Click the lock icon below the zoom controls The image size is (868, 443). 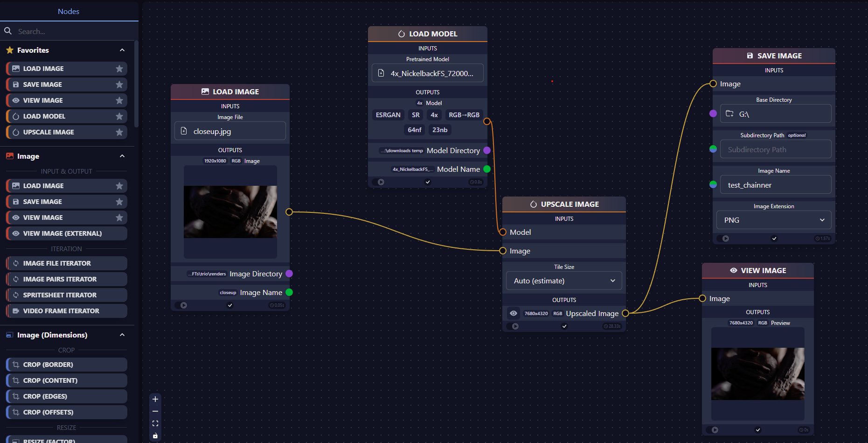click(155, 435)
